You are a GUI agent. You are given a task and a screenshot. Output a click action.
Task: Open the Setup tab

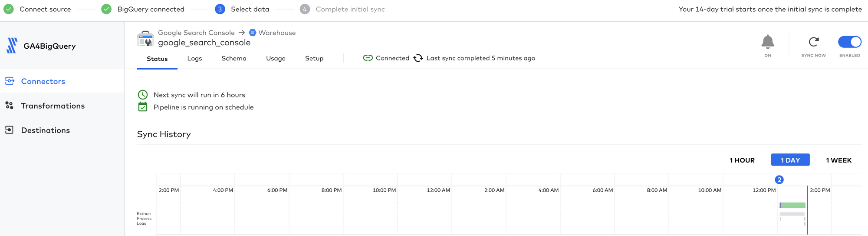(x=314, y=58)
